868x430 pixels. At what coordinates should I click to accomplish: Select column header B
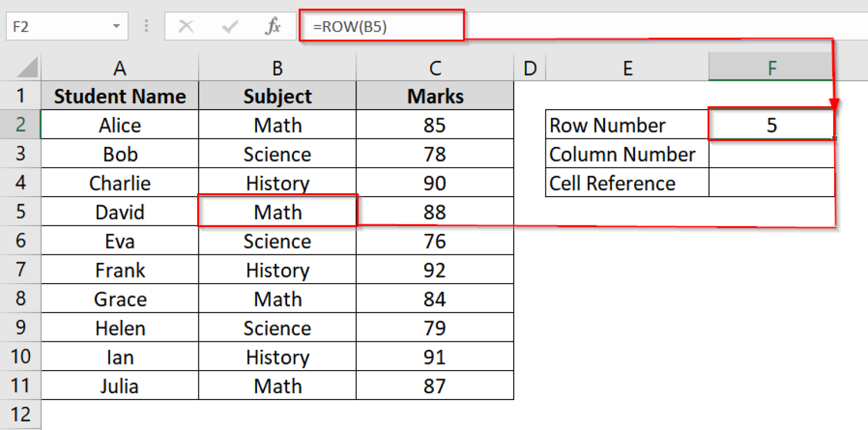point(277,68)
